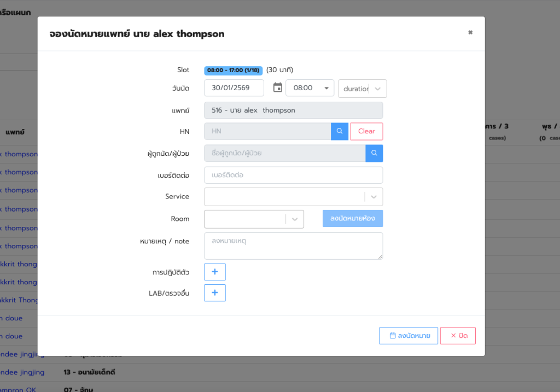Click the ลงนัดหมาย save appointment button
The image size is (560, 392).
(x=408, y=336)
